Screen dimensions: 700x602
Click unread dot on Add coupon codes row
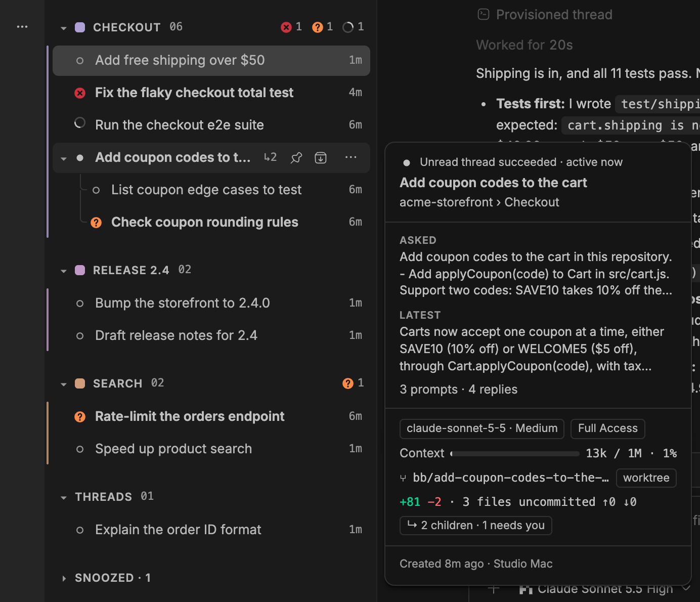pos(80,158)
